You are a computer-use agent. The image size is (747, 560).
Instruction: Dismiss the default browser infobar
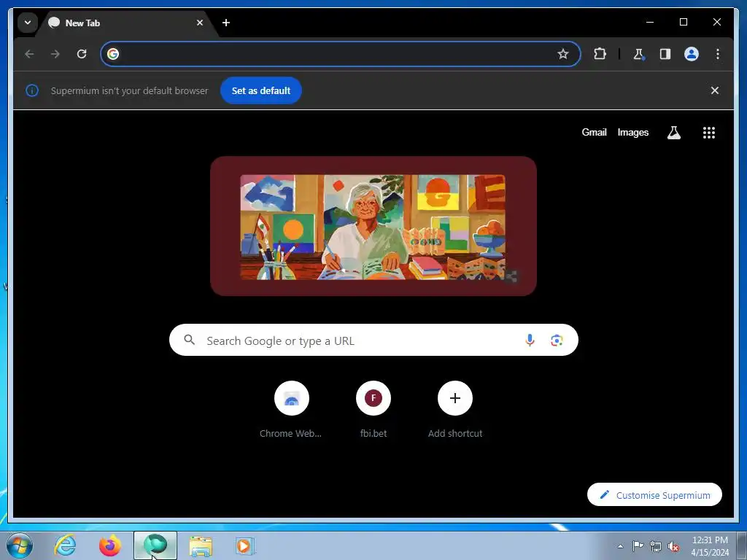click(715, 90)
